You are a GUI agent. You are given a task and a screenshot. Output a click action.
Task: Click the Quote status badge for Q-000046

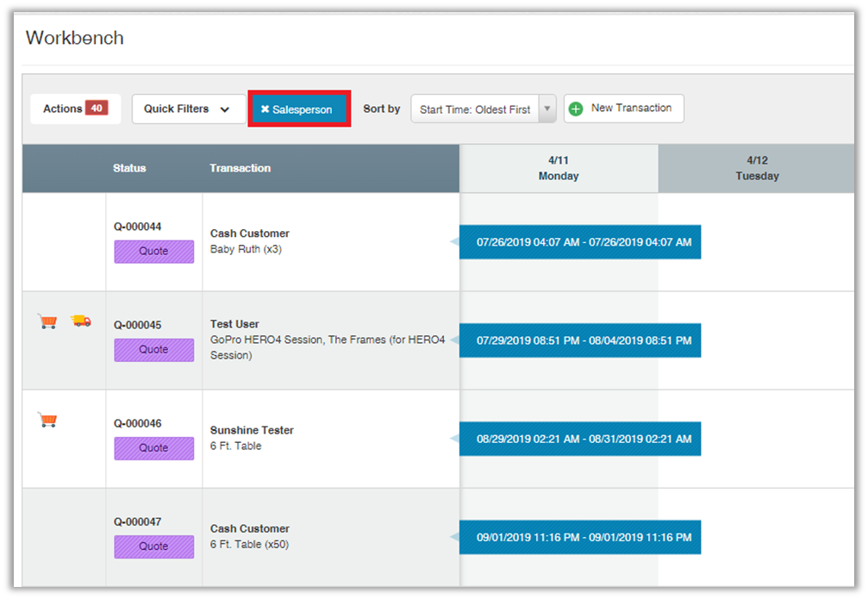pyautogui.click(x=153, y=448)
